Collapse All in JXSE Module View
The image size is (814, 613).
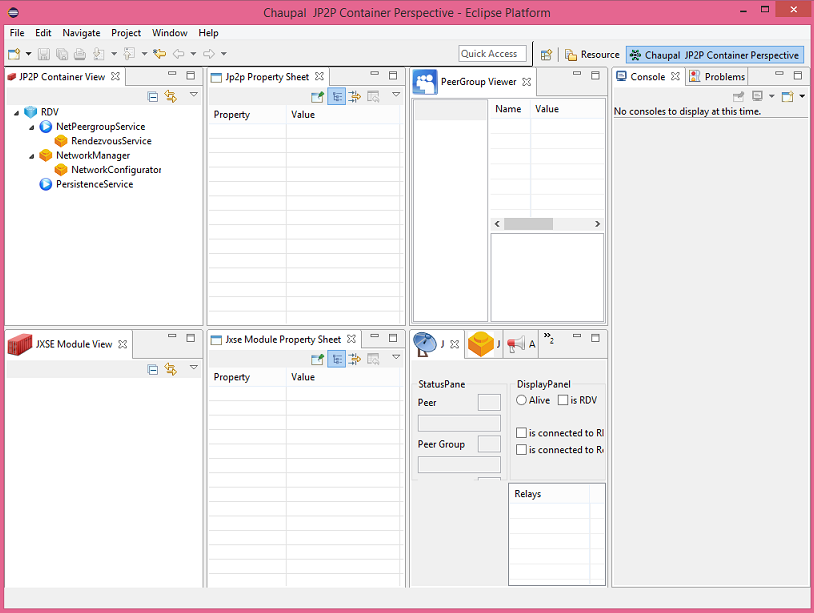click(153, 370)
